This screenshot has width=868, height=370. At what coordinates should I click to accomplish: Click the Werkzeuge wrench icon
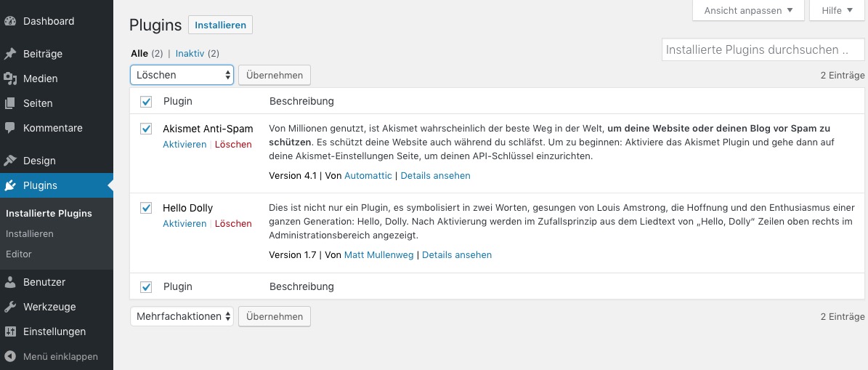click(x=10, y=307)
